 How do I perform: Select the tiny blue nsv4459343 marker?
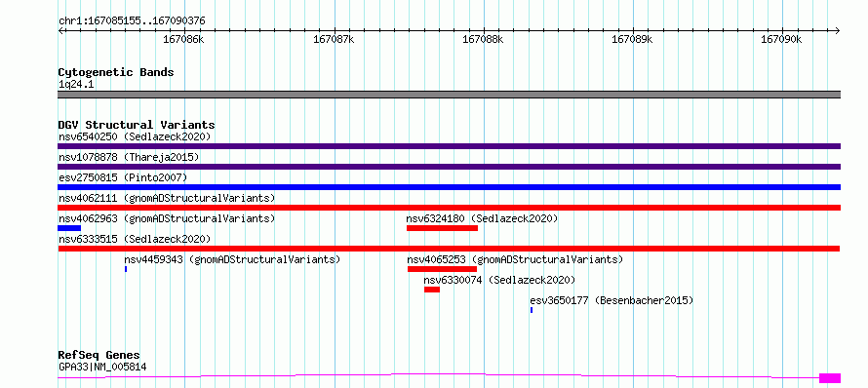click(x=126, y=269)
